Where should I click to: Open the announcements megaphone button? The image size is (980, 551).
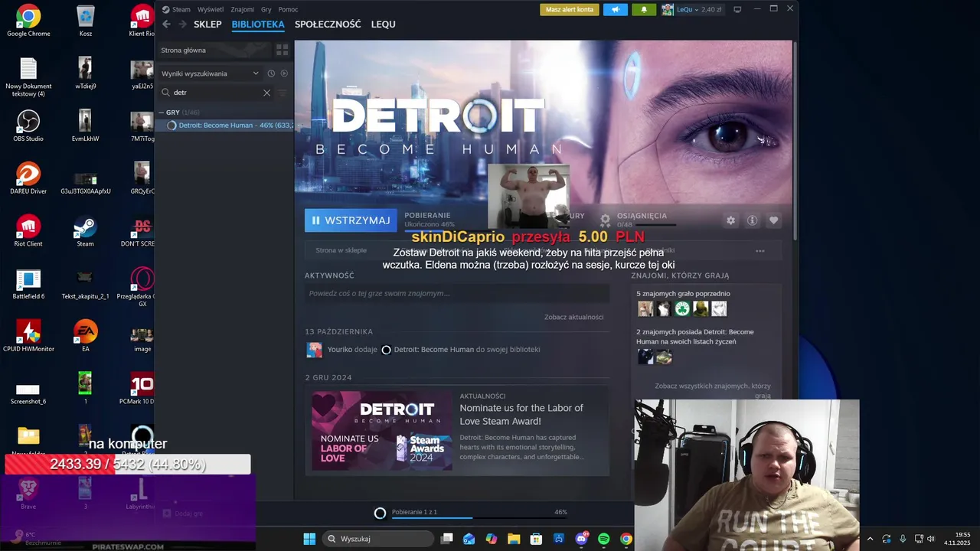[x=615, y=9]
